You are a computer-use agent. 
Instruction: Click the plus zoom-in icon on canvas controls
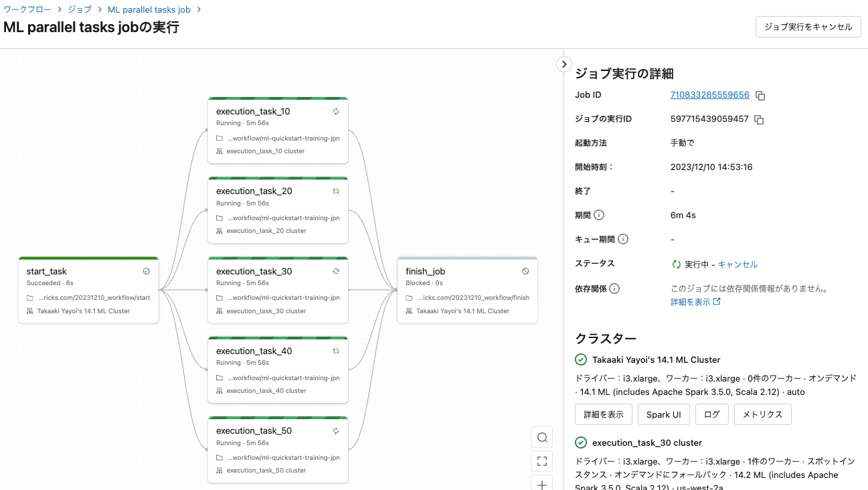click(x=542, y=483)
